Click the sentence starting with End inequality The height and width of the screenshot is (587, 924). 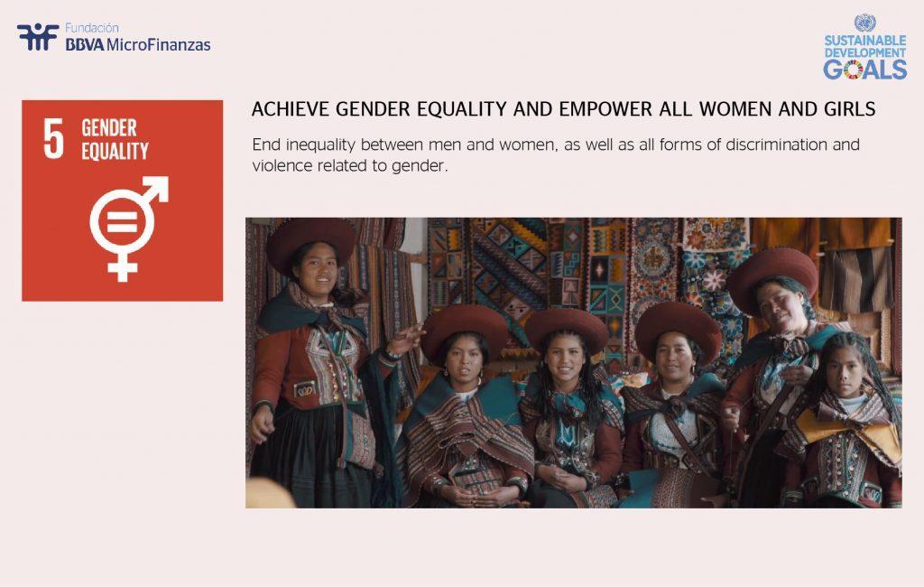pyautogui.click(x=556, y=144)
